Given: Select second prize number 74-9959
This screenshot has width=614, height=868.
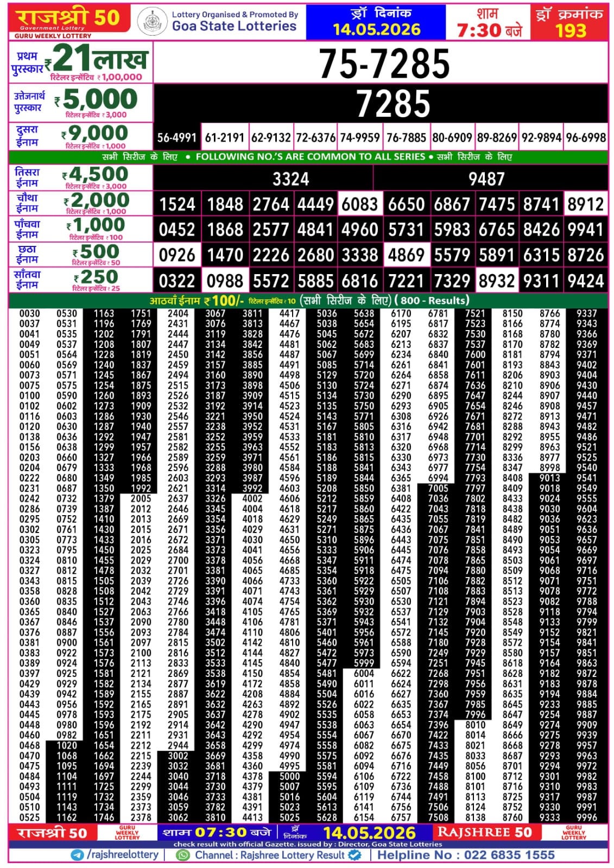Looking at the screenshot, I should coord(359,137).
